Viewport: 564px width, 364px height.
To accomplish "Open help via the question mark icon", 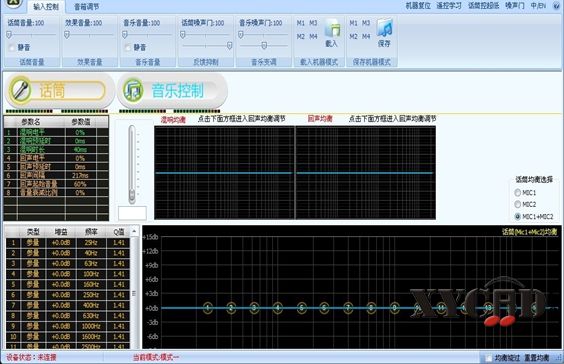I will 556,6.
